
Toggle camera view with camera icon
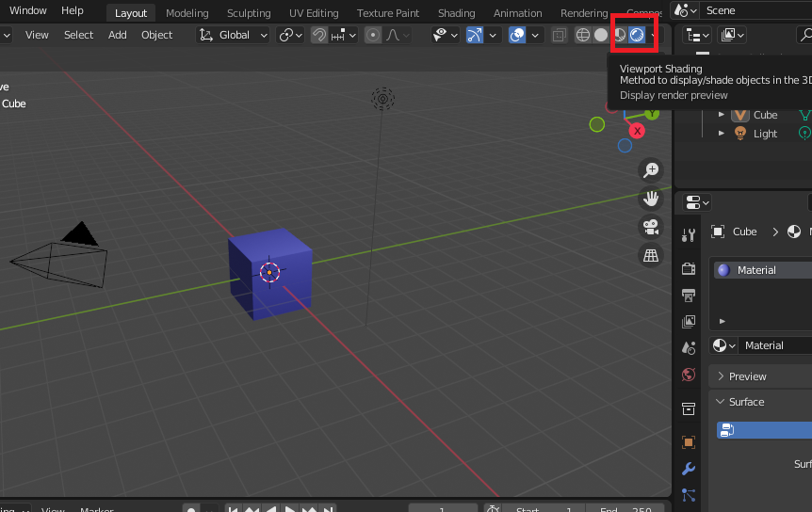(x=650, y=227)
